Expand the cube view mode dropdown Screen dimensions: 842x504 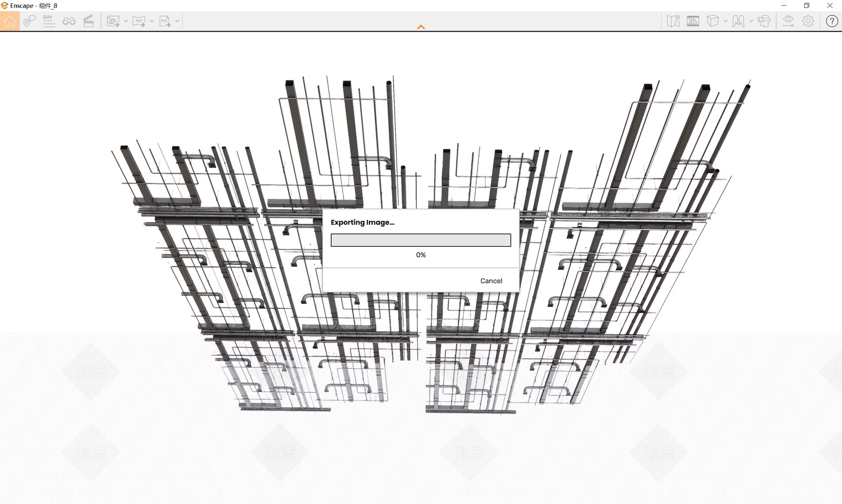(x=725, y=21)
